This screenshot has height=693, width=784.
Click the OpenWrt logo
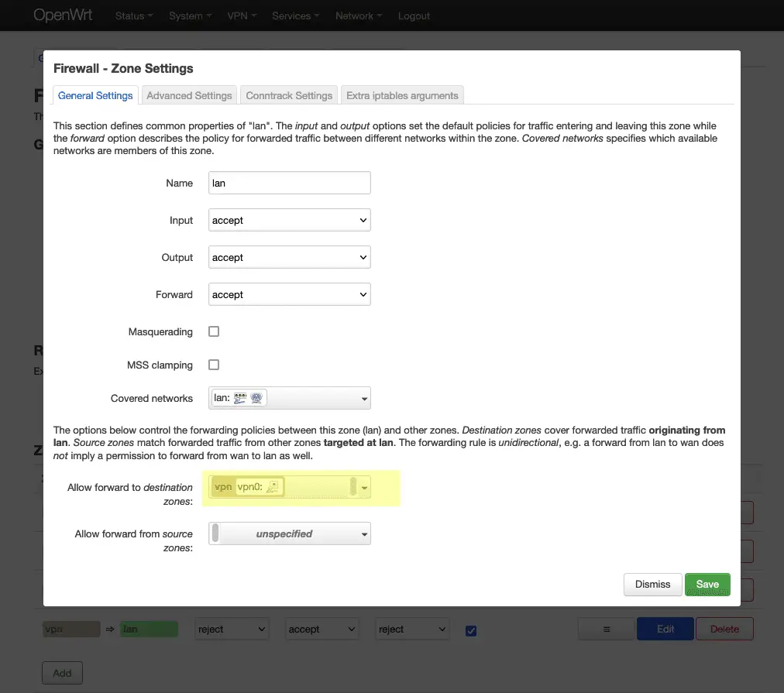pos(63,15)
